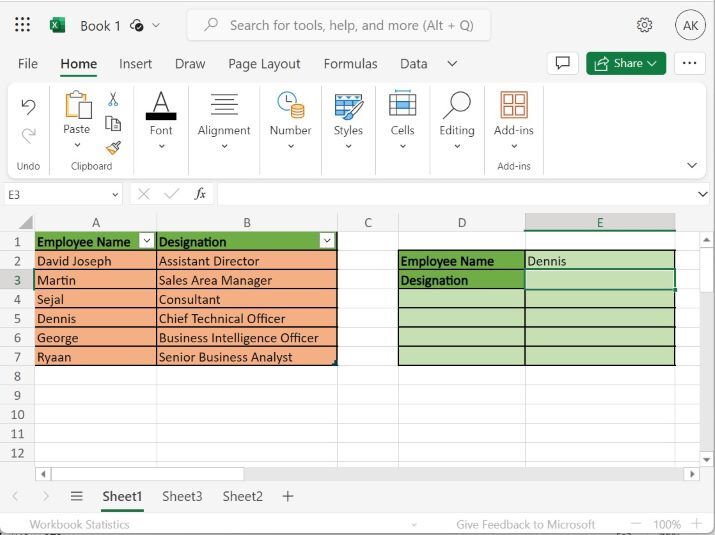Show more ribbon tabs chevron
Screen dimensions: 715x535
pos(452,63)
